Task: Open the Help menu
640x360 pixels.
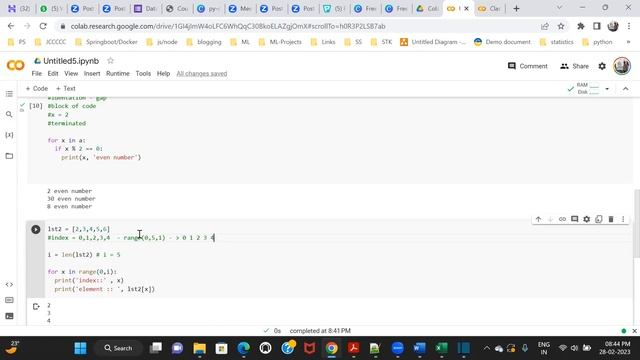Action: [x=163, y=73]
